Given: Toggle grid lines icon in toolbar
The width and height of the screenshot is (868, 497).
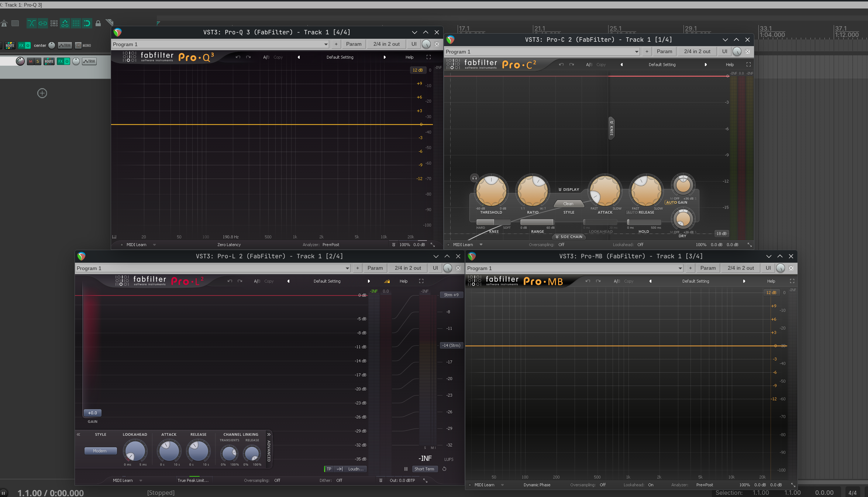Looking at the screenshot, I should [76, 24].
